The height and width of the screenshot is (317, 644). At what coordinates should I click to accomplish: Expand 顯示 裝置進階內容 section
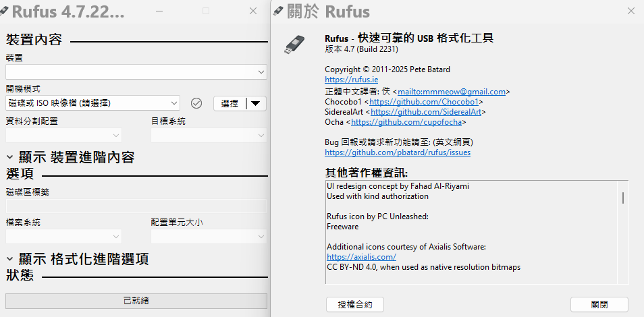[x=71, y=157]
